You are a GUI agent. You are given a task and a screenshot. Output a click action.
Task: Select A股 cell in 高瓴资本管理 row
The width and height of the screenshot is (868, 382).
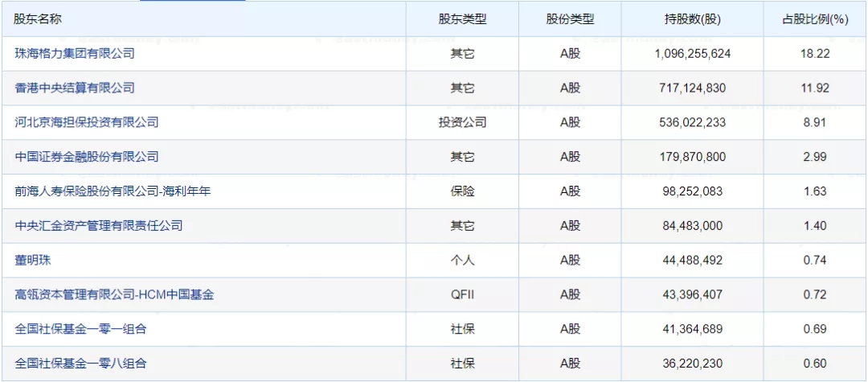570,294
